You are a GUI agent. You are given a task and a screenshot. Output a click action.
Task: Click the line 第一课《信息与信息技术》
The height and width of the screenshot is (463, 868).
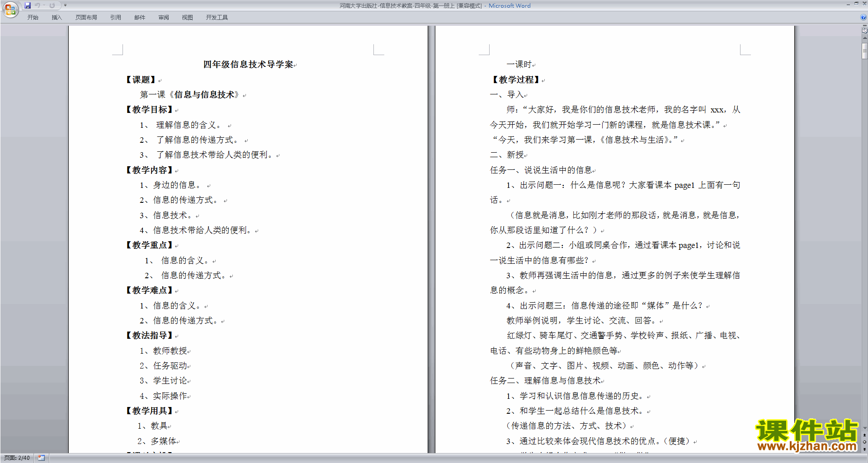[190, 95]
